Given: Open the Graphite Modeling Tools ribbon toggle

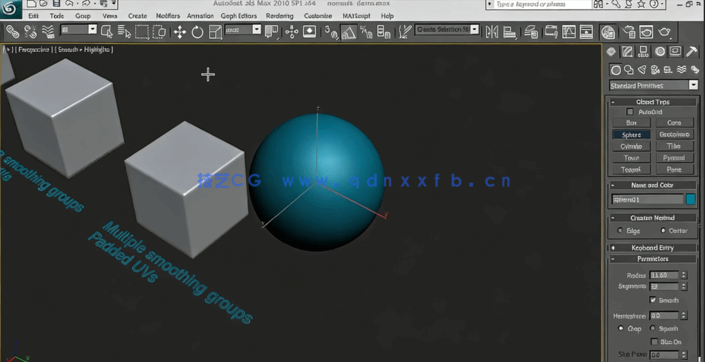Looking at the screenshot, I should 551,32.
